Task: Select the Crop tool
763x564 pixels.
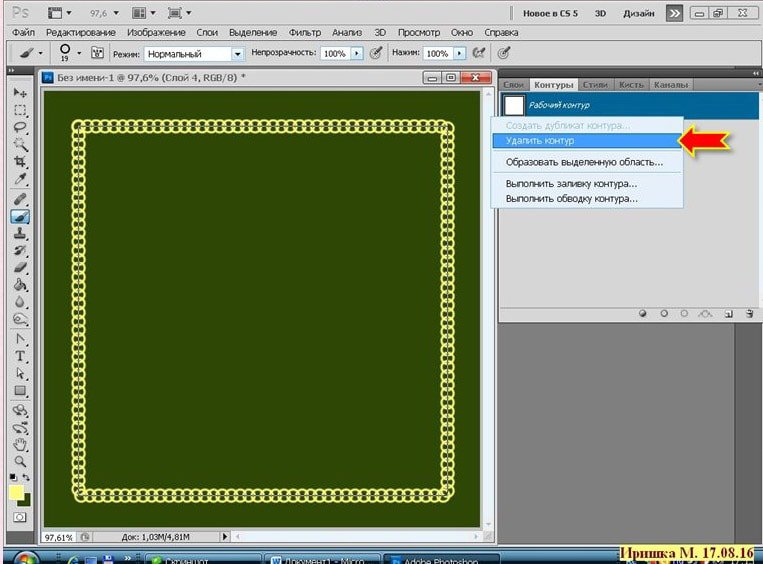Action: click(x=20, y=163)
